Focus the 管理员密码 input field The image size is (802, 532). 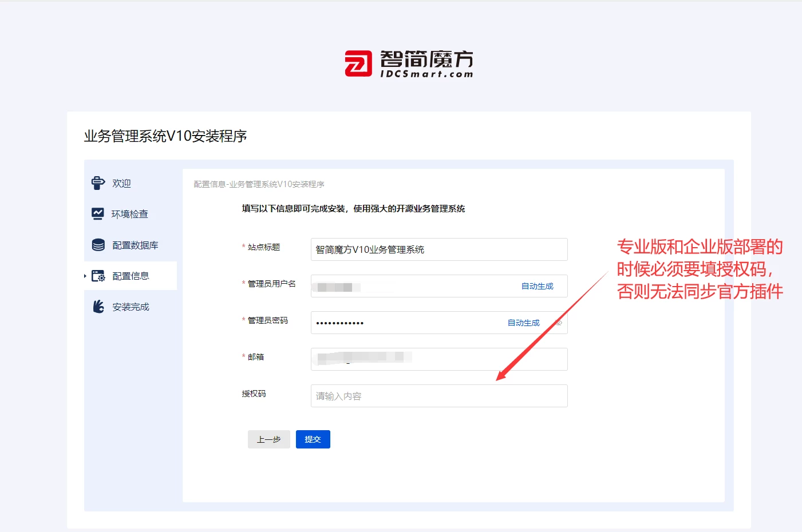[x=406, y=323]
